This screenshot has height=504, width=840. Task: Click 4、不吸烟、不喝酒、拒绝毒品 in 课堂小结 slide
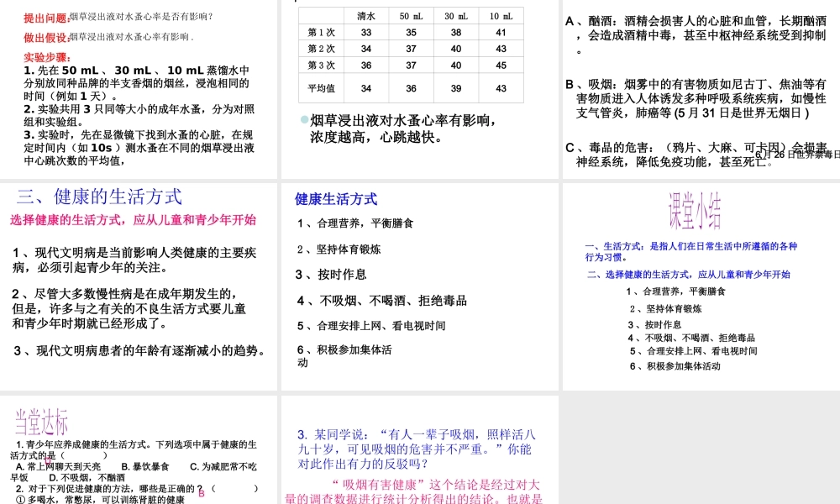coord(691,338)
